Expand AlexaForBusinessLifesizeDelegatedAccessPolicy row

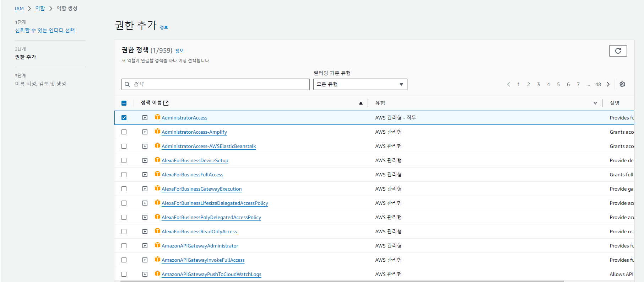pyautogui.click(x=145, y=203)
